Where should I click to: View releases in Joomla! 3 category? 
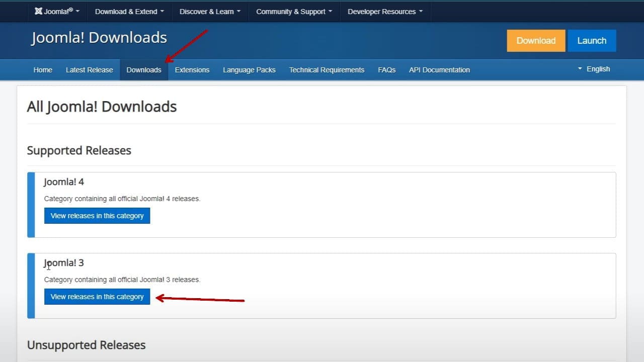coord(97,297)
